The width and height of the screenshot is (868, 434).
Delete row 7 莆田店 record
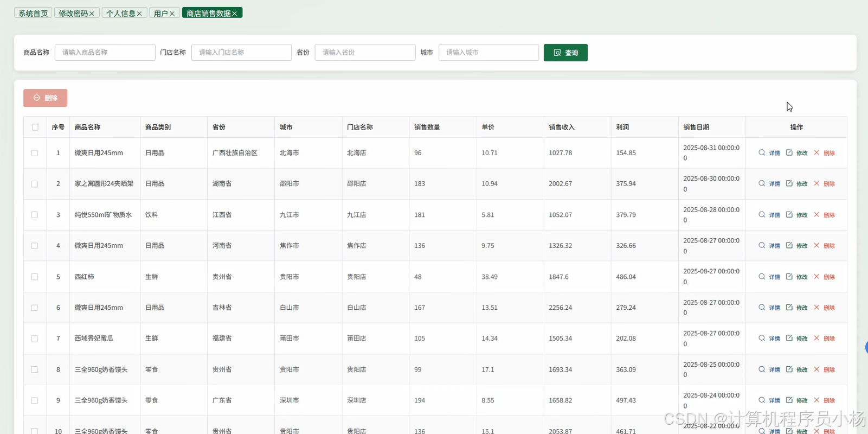(x=824, y=339)
